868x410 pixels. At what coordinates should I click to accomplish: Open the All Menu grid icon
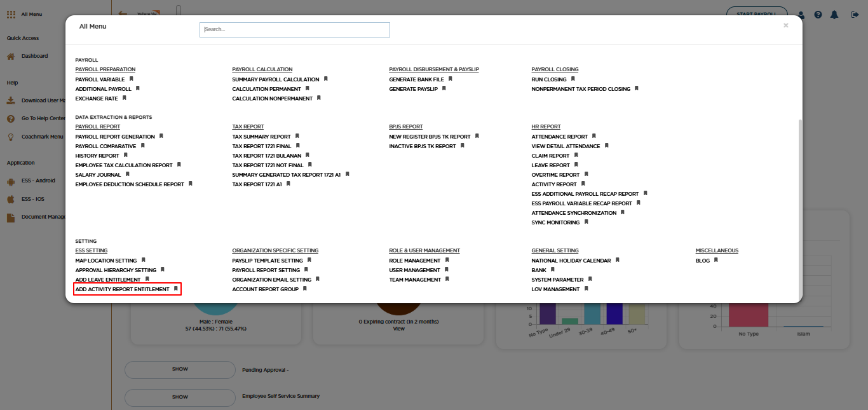click(x=11, y=14)
